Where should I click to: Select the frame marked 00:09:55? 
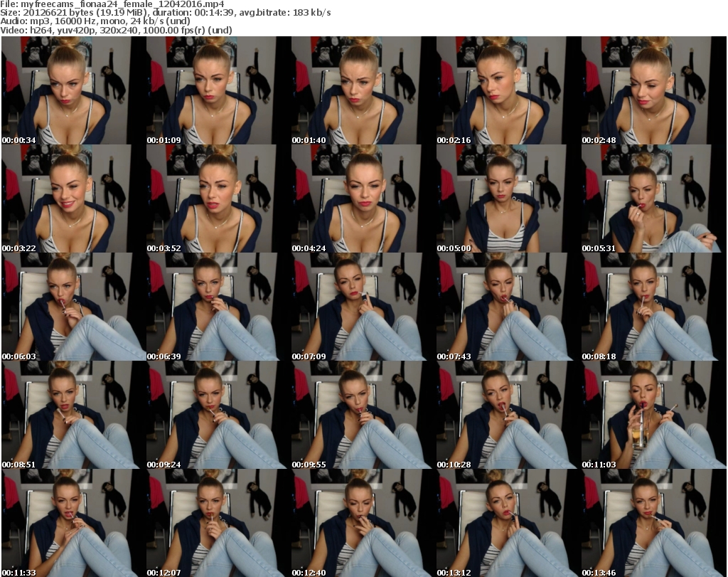[363, 415]
